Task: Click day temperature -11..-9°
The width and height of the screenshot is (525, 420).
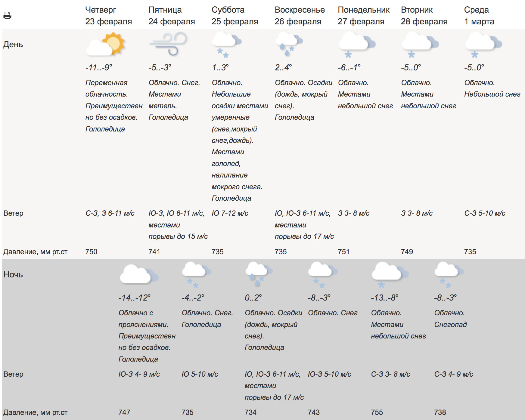Action: click(x=99, y=67)
